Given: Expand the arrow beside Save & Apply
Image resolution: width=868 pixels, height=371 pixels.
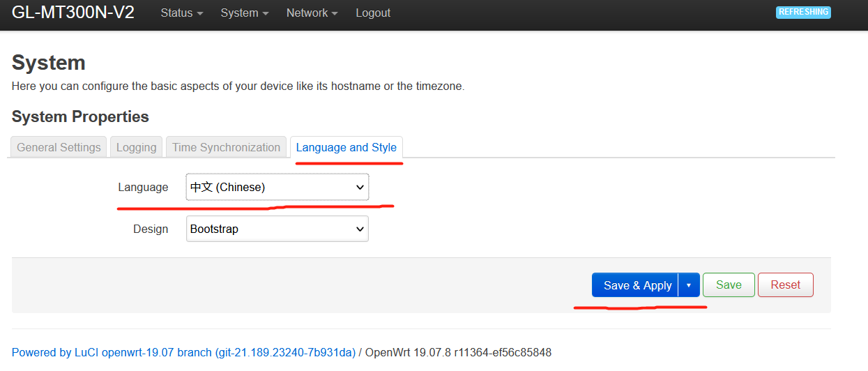Looking at the screenshot, I should [x=689, y=285].
